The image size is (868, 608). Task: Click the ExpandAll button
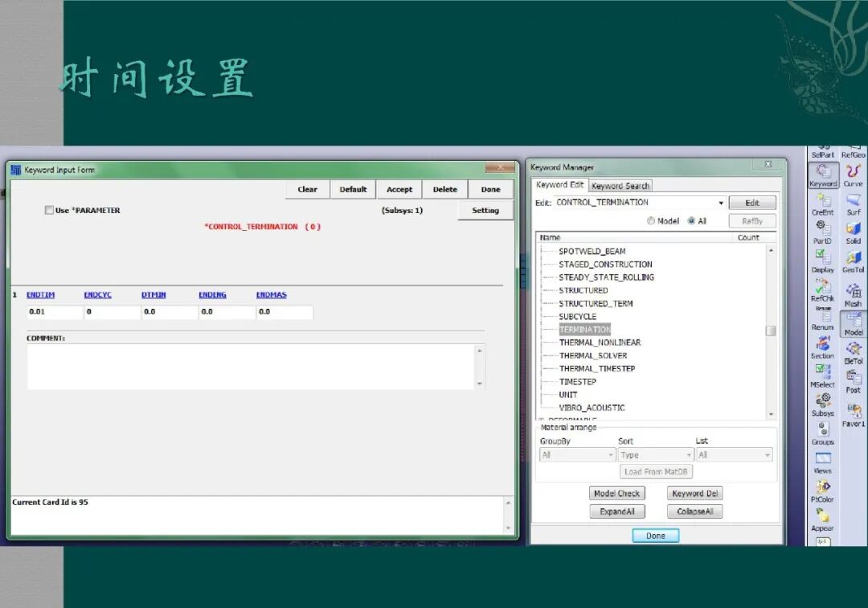616,511
